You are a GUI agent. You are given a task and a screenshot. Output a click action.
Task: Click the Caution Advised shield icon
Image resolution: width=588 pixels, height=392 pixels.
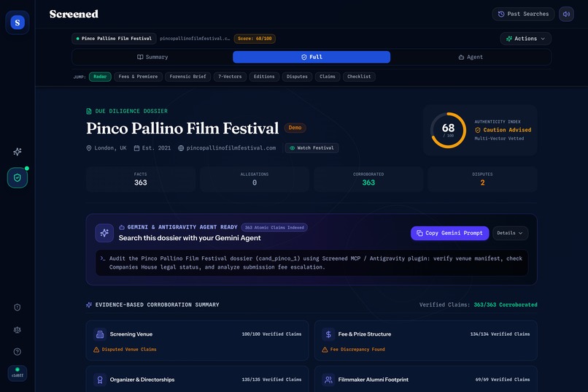[478, 130]
